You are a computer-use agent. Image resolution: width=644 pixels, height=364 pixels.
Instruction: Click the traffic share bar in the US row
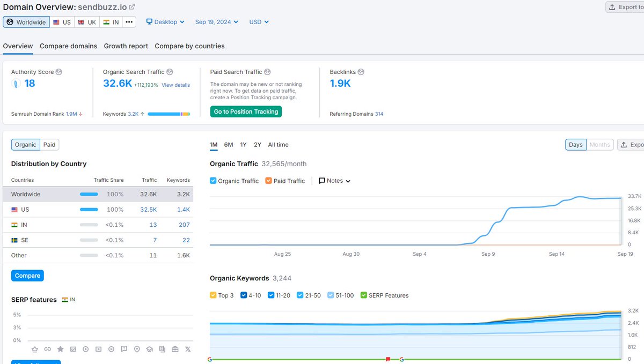(89, 210)
